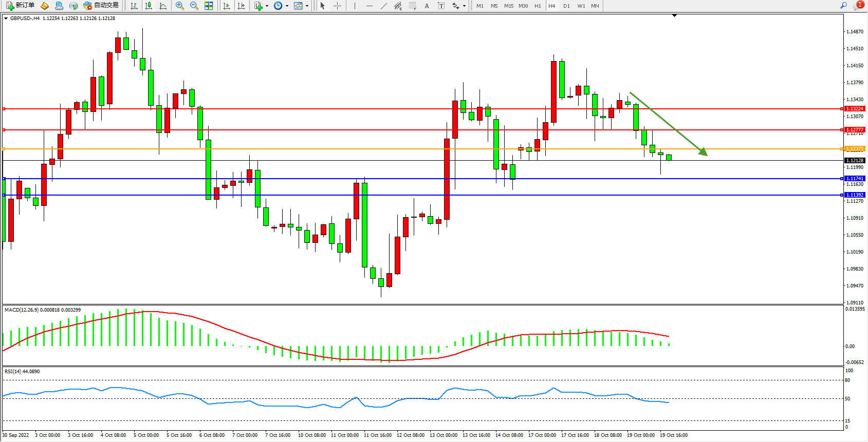Toggle the AutoTrading (自动交易) button
The width and height of the screenshot is (868, 442).
pyautogui.click(x=101, y=6)
